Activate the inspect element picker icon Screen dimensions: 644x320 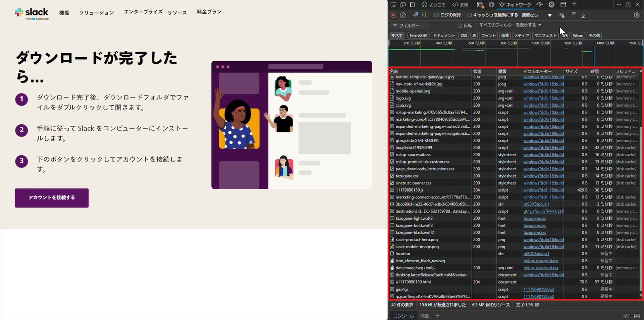(393, 5)
